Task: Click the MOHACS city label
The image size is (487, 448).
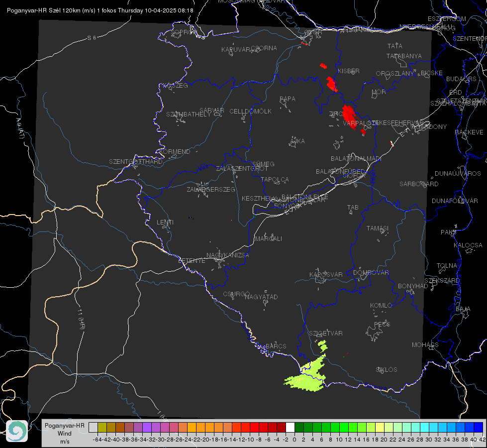Action: (425, 344)
